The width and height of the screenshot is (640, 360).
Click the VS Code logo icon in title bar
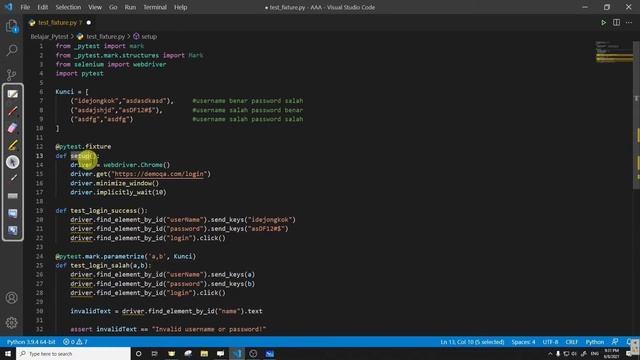(x=8, y=7)
